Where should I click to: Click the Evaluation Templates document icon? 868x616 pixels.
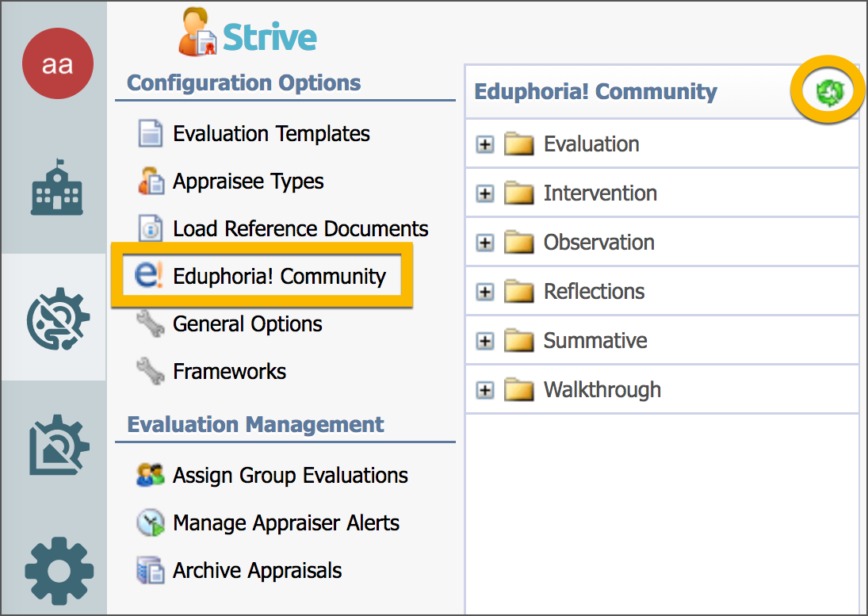(150, 133)
